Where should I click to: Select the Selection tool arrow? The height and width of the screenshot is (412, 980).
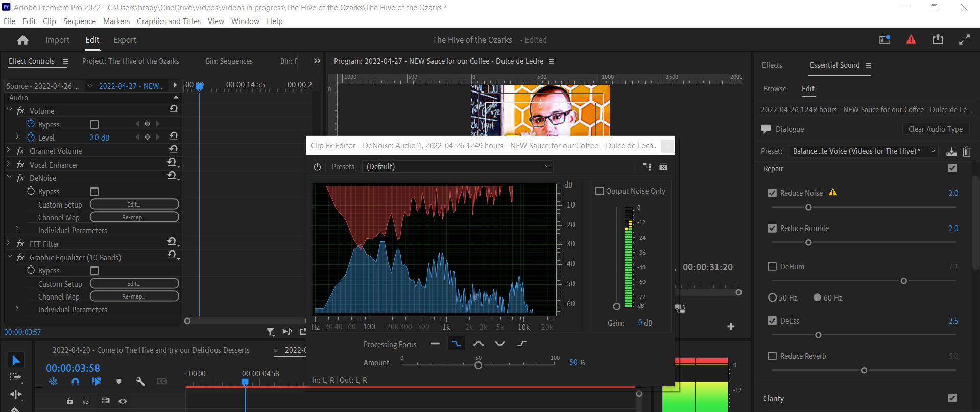pos(16,360)
